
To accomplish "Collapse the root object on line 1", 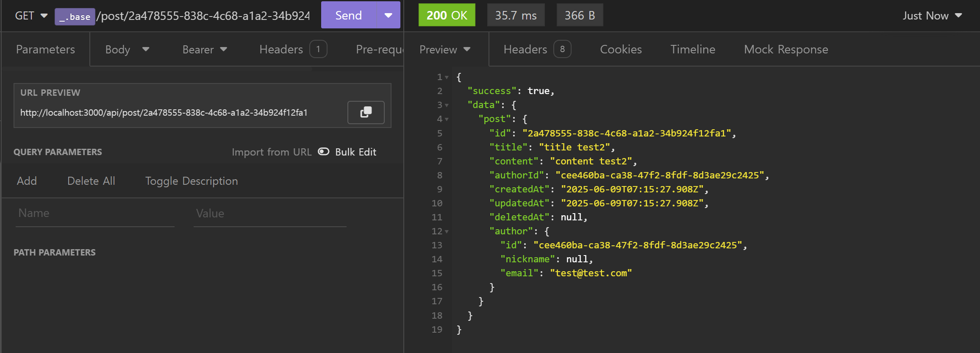I will [447, 77].
